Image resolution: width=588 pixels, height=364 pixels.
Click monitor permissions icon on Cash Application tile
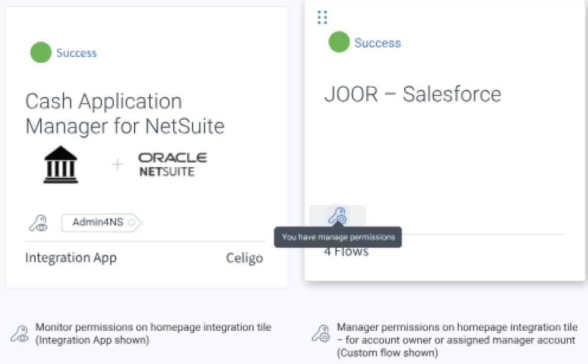39,223
